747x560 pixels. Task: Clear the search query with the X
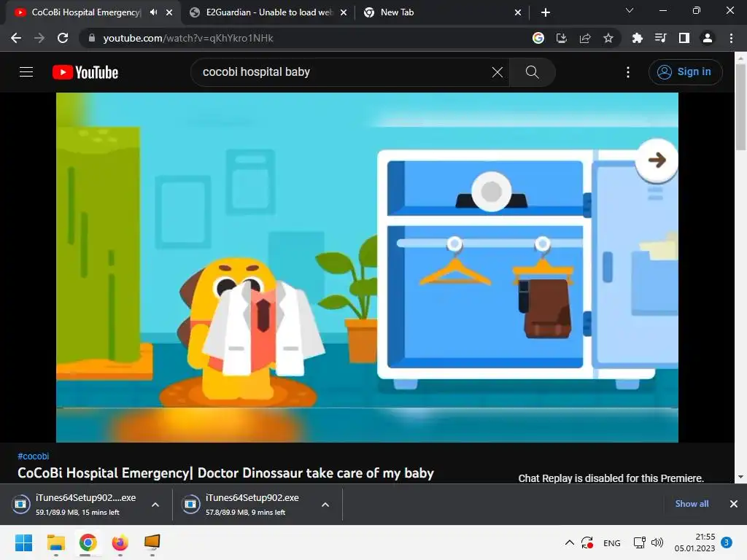click(x=497, y=72)
